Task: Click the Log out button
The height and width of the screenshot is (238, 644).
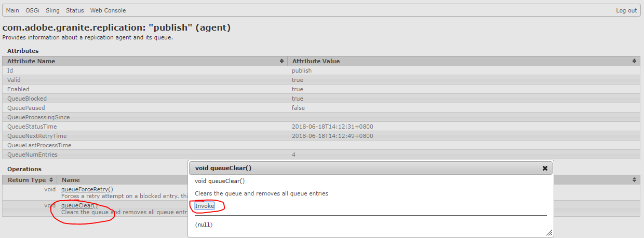Action: (x=626, y=10)
